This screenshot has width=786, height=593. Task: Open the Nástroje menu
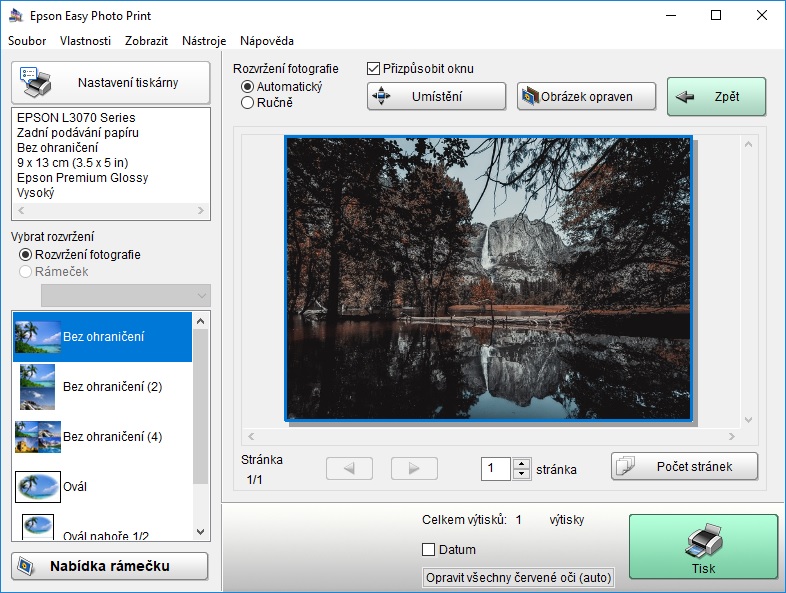204,41
